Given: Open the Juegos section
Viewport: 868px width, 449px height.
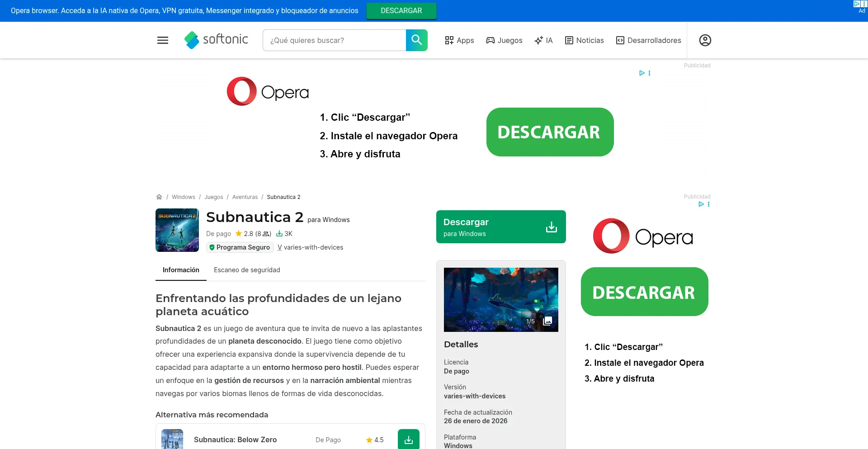Looking at the screenshot, I should (x=504, y=40).
